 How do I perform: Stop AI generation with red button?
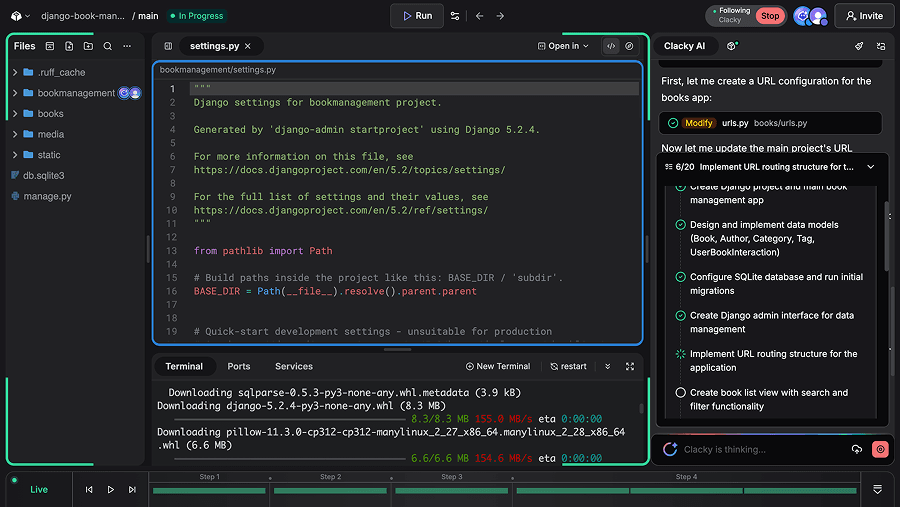[880, 450]
